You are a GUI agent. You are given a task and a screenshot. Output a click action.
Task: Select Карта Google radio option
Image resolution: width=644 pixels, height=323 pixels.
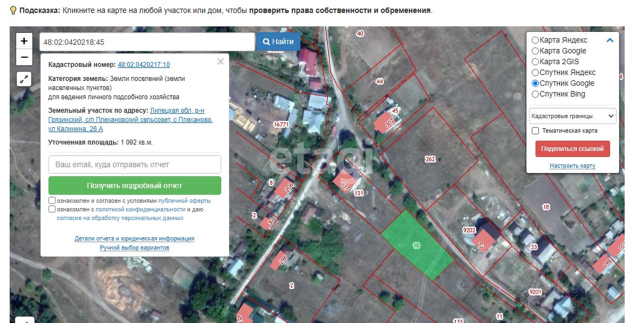pyautogui.click(x=535, y=51)
